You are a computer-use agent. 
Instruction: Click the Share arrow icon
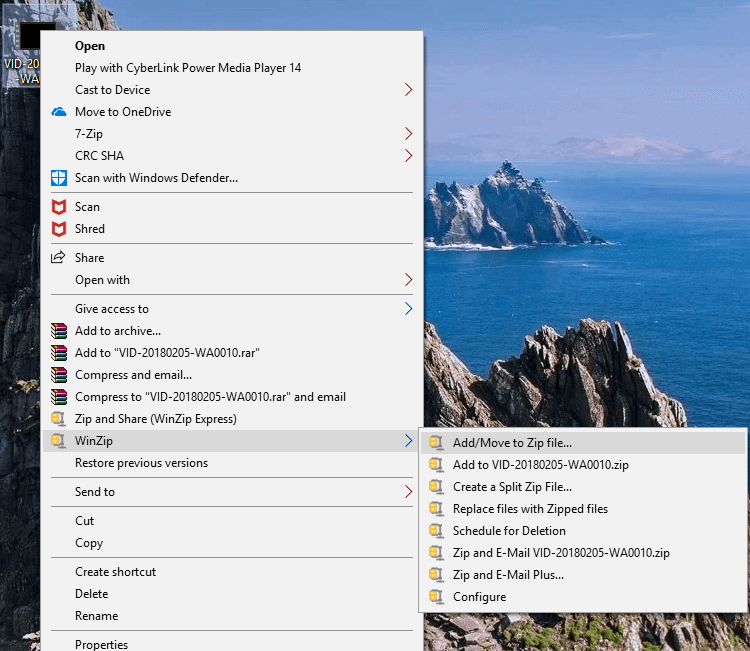pyautogui.click(x=58, y=258)
